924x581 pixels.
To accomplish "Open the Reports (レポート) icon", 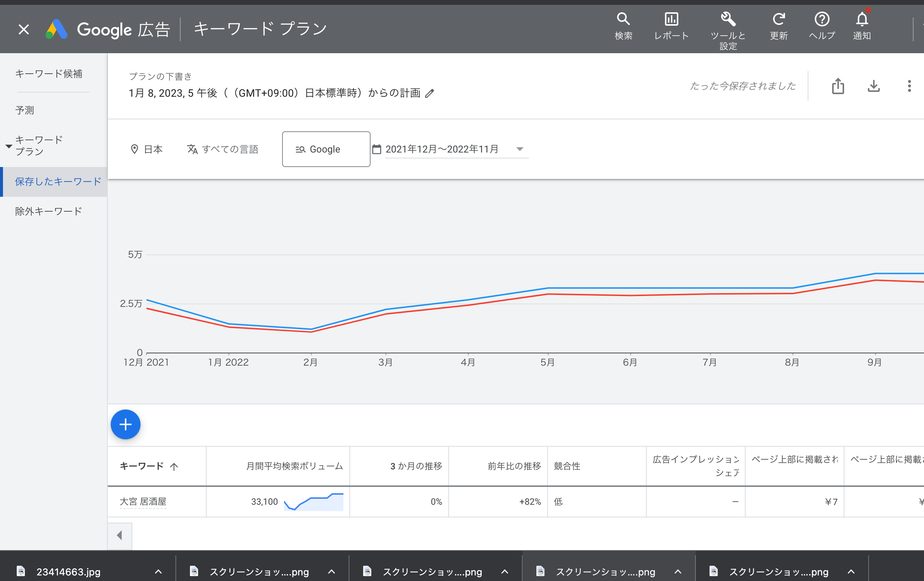I will point(671,19).
